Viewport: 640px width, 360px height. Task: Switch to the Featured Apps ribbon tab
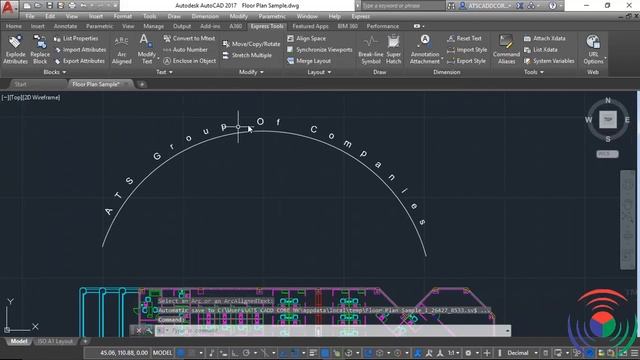point(310,26)
